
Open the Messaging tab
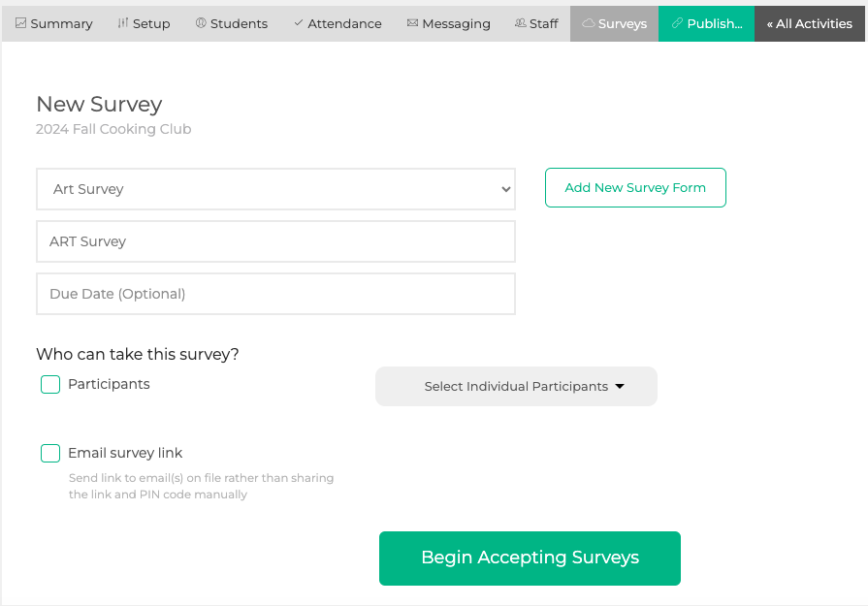(449, 24)
